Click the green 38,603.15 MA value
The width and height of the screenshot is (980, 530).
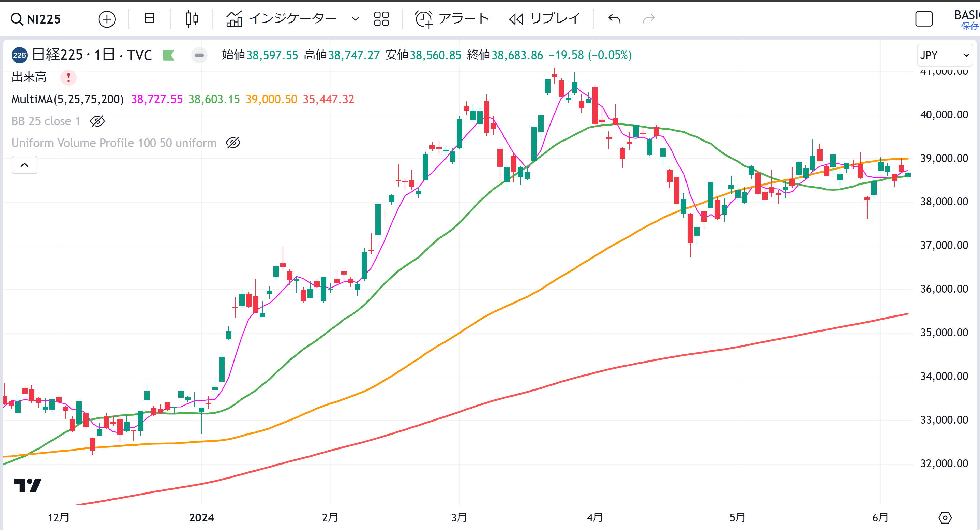214,99
